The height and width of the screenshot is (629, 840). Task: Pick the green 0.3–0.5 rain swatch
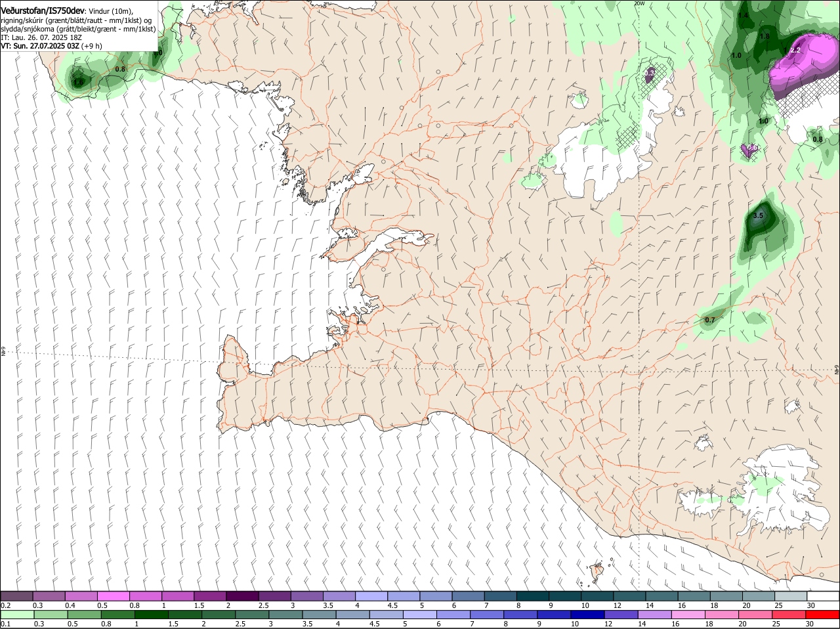(x=51, y=615)
